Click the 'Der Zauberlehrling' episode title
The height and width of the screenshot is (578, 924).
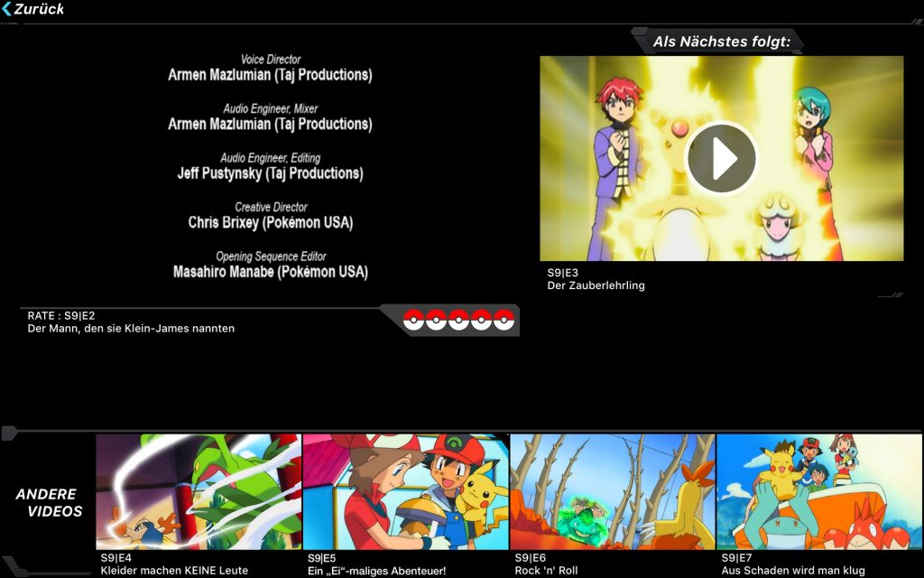pyautogui.click(x=596, y=285)
